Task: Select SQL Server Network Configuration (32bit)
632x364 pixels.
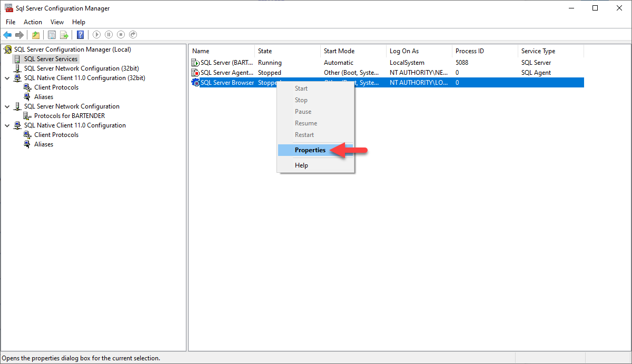Action: [82, 68]
